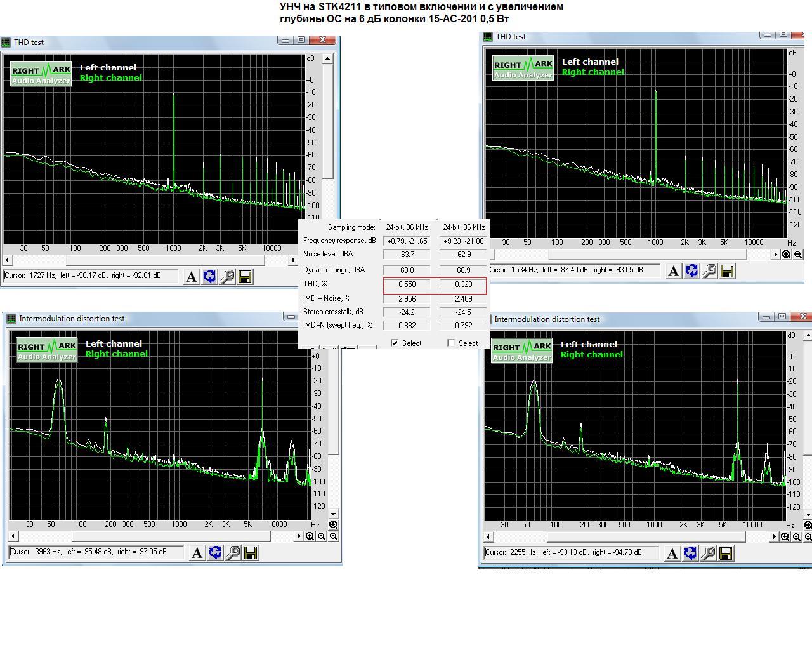Click dynamic range value 60.8

click(407, 270)
